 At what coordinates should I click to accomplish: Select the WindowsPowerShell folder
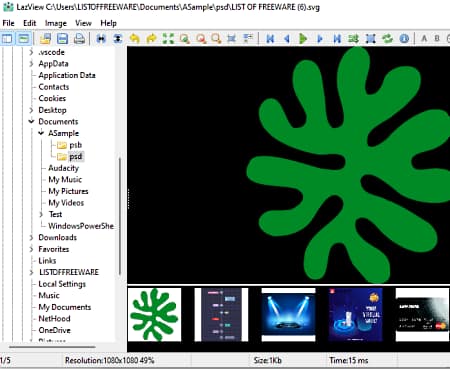tap(81, 226)
